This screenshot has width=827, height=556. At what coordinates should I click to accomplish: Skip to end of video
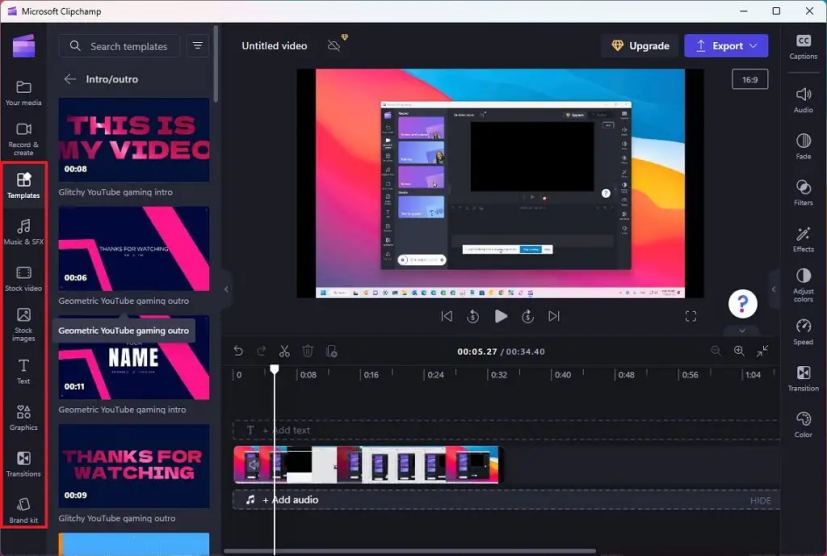(554, 316)
